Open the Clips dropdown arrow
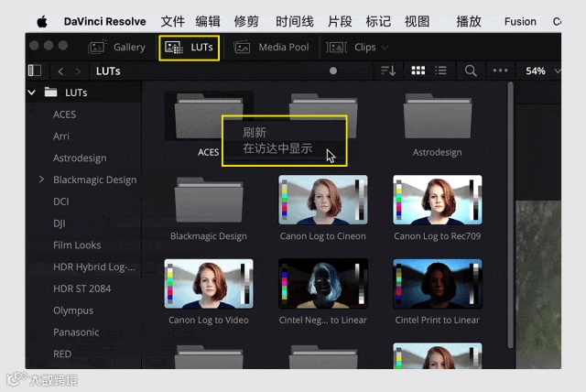 point(385,48)
